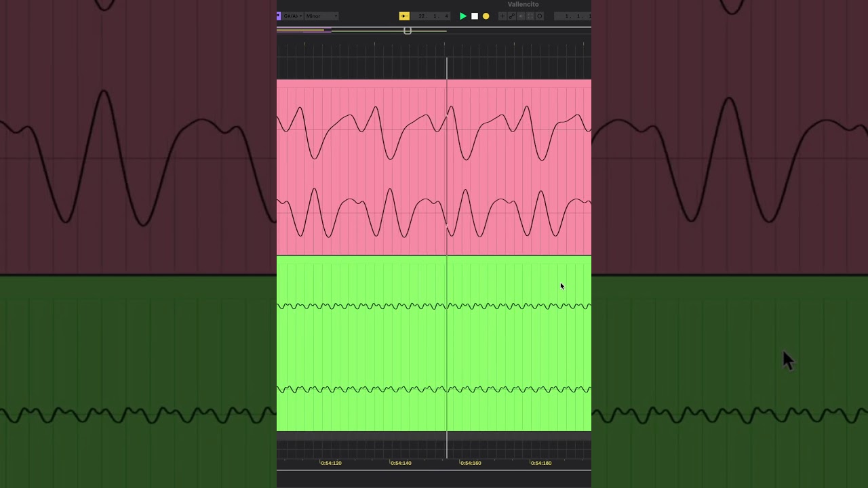The image size is (868, 488).
Task: Open the Minor scale dropdown
Action: click(x=321, y=16)
